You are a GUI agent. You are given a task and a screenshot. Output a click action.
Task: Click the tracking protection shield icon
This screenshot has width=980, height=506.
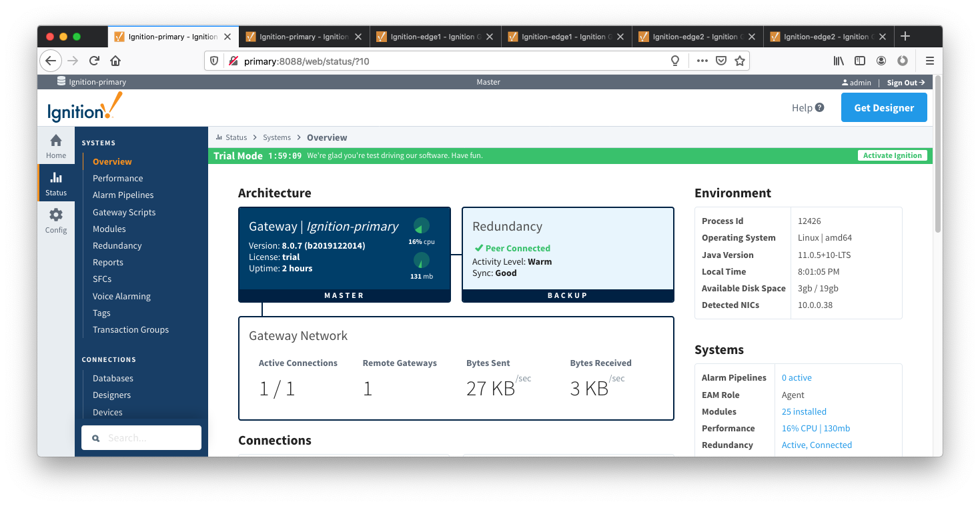click(x=214, y=61)
